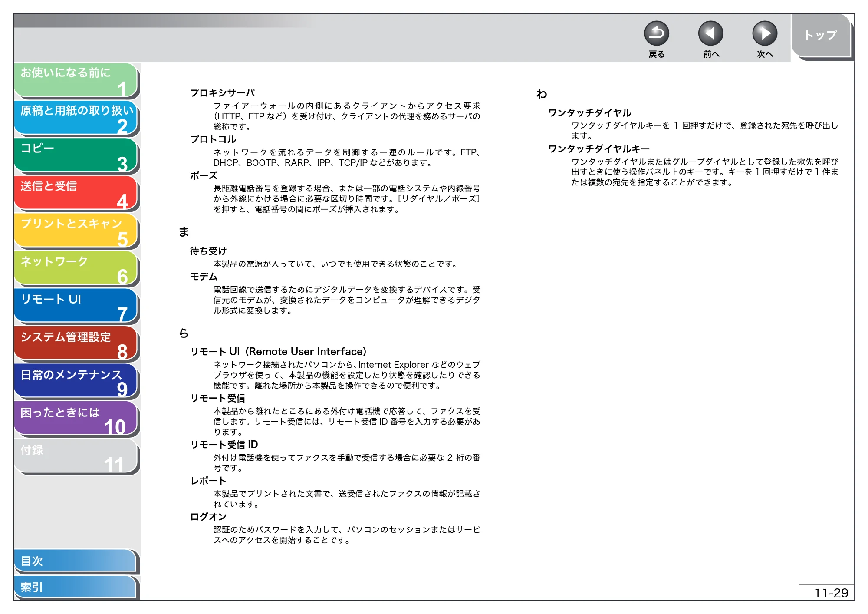868x614 pixels.
Task: Open chapter 7 リモート UI
Action: pos(76,306)
